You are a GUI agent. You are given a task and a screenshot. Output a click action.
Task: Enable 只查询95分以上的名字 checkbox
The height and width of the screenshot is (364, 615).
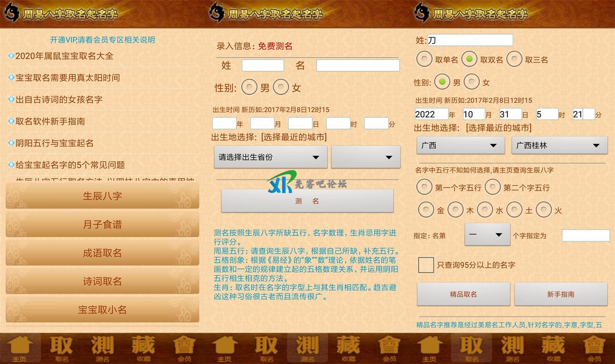[426, 265]
